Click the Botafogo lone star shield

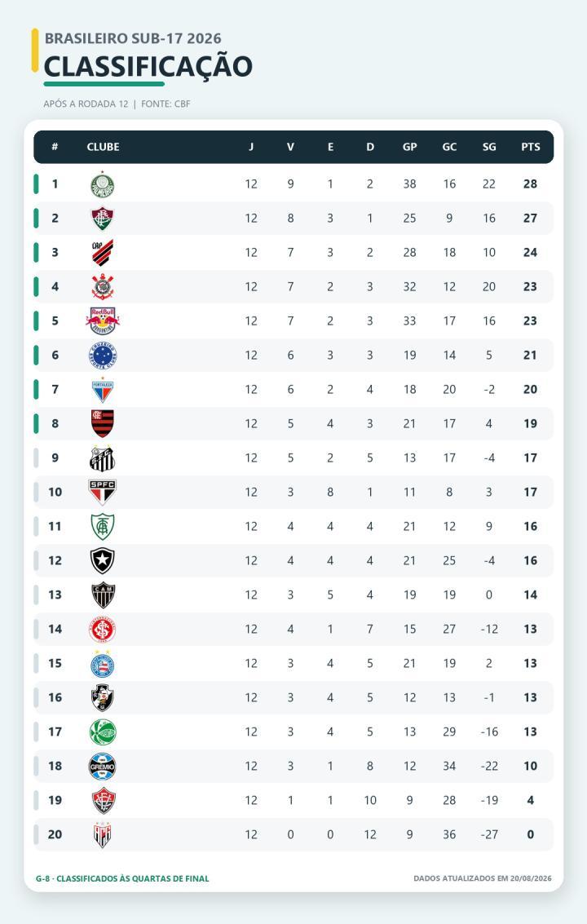click(103, 560)
